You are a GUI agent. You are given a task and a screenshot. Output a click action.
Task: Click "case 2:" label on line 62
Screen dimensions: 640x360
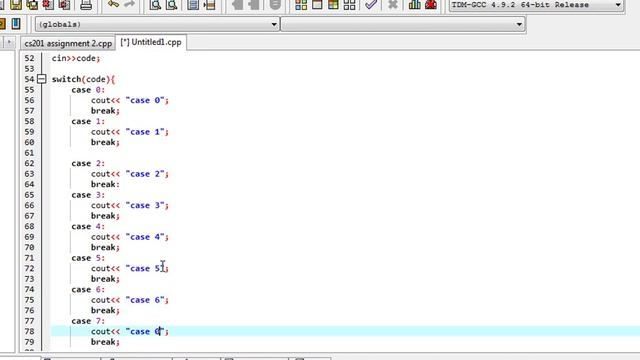[x=88, y=163]
